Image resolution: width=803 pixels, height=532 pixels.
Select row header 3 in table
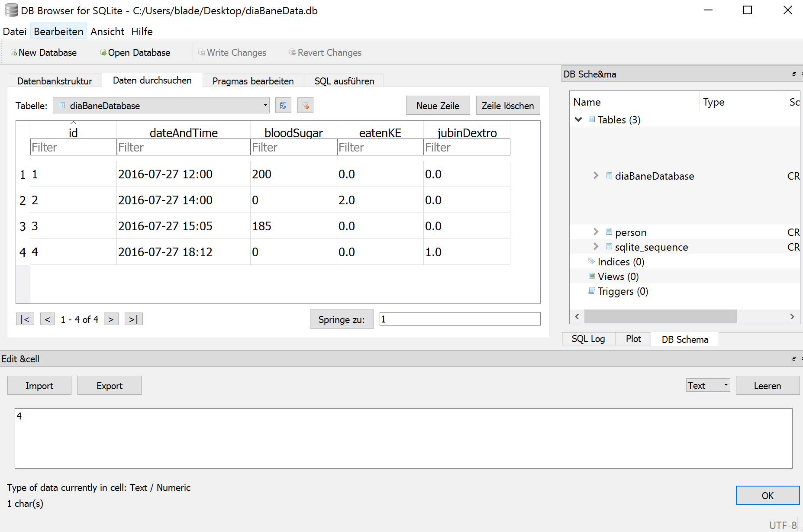(23, 226)
